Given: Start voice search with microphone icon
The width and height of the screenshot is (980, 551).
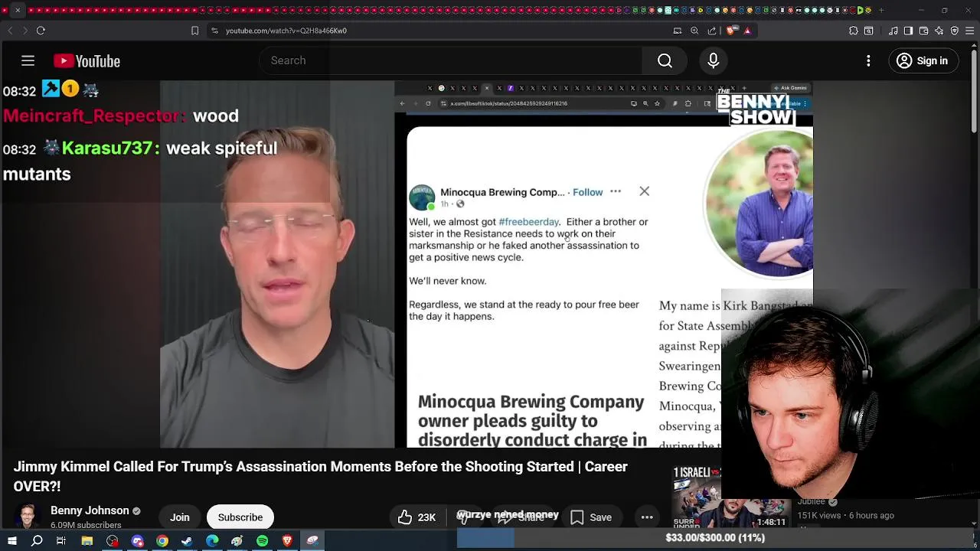Looking at the screenshot, I should point(713,60).
